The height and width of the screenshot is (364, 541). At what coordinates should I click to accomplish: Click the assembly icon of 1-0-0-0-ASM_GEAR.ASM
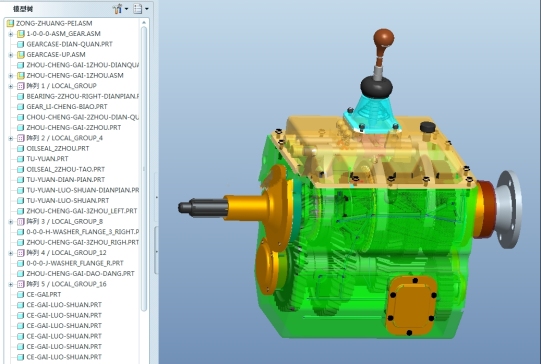coord(21,34)
